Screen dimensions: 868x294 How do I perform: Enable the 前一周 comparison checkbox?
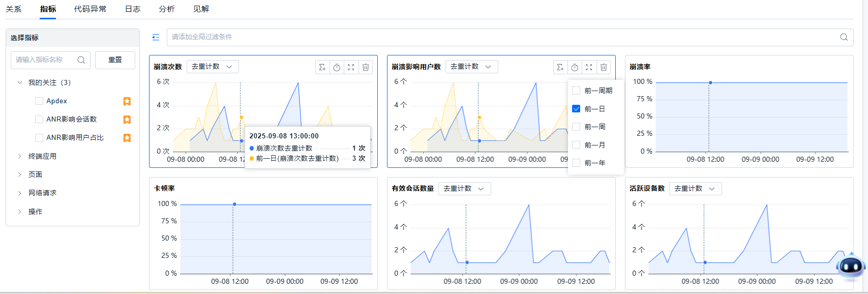point(576,127)
